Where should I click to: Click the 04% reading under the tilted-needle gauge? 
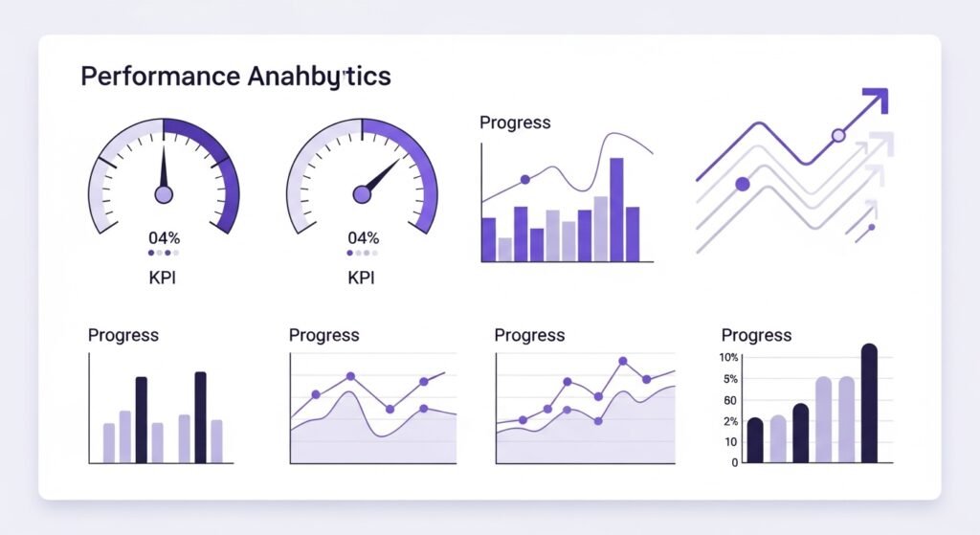[364, 238]
